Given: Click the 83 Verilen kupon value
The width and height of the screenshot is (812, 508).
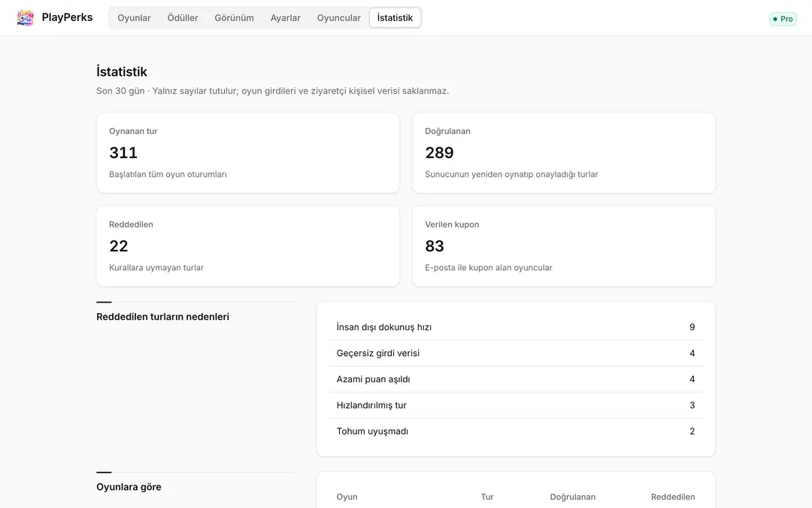Looking at the screenshot, I should (435, 245).
